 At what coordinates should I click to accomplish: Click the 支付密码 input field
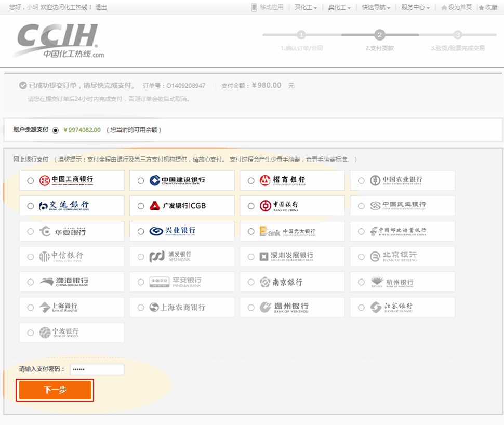pyautogui.click(x=97, y=369)
